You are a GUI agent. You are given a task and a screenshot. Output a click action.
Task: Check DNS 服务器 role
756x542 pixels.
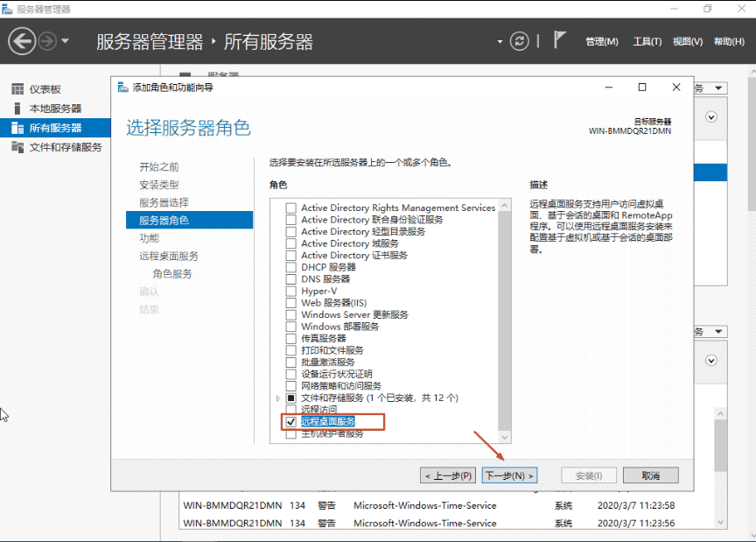[x=290, y=279]
